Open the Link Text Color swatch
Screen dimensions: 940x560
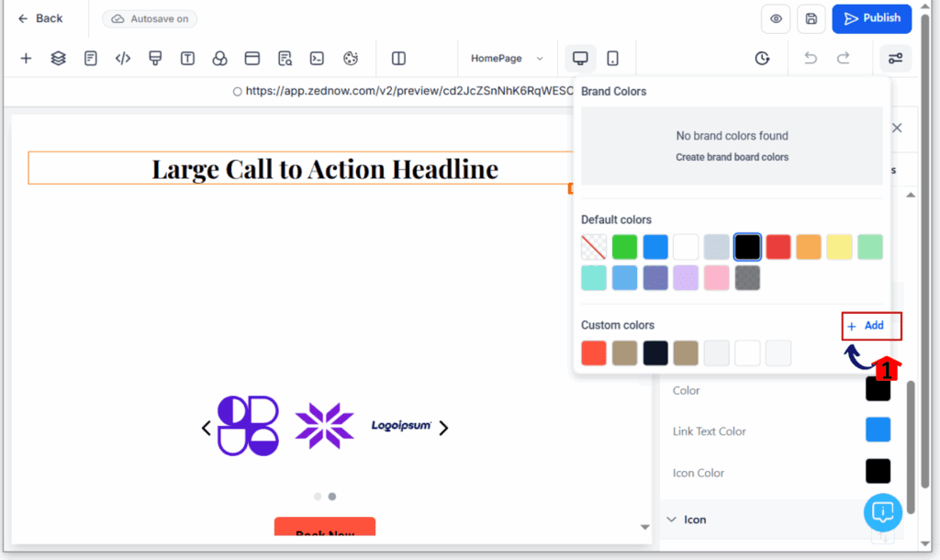click(878, 430)
